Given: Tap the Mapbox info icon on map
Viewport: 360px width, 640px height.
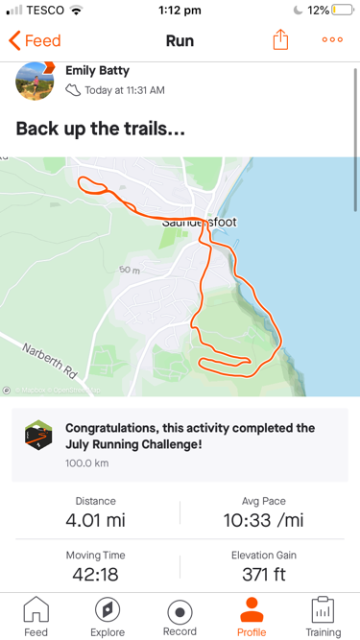Looking at the screenshot, I should [7, 390].
